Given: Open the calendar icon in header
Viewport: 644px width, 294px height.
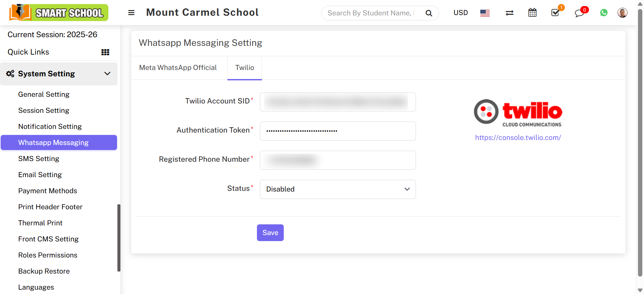Looking at the screenshot, I should click(x=532, y=13).
